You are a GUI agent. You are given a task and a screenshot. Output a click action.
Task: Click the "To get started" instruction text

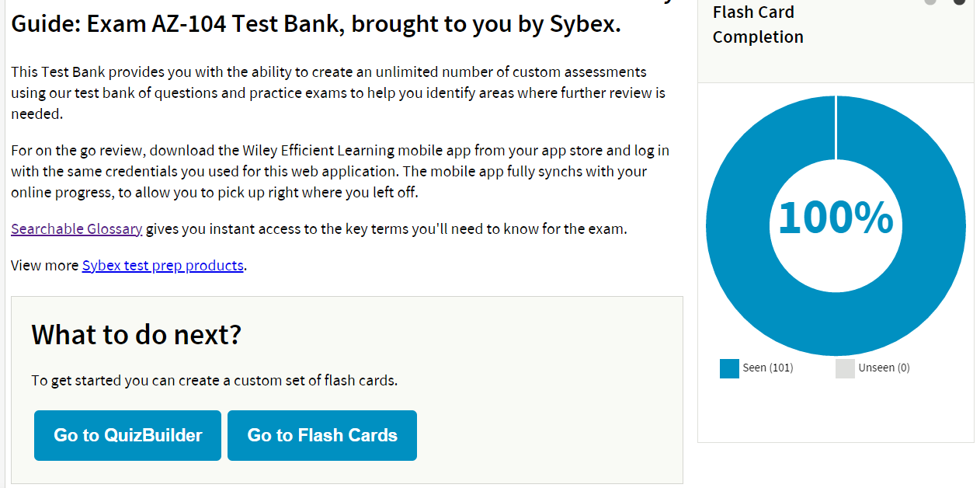pos(214,381)
